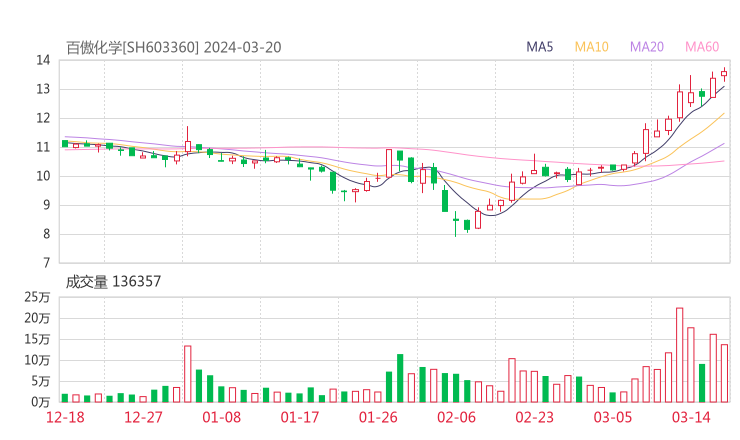Click the price axis value 7
740x440 pixels.
tap(46, 263)
